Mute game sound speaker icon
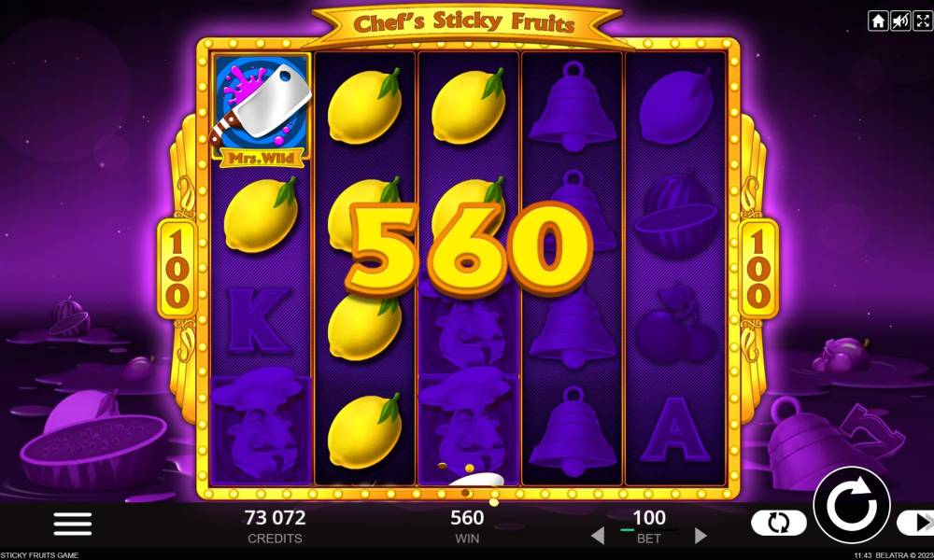Image resolution: width=934 pixels, height=560 pixels. point(900,21)
